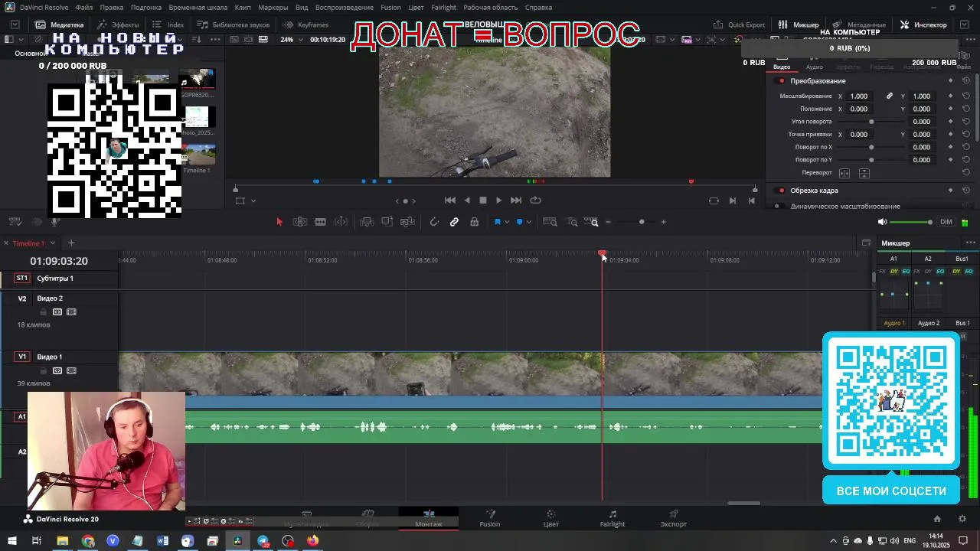
Task: Toggle the Библиотека звуков panel
Action: click(234, 24)
